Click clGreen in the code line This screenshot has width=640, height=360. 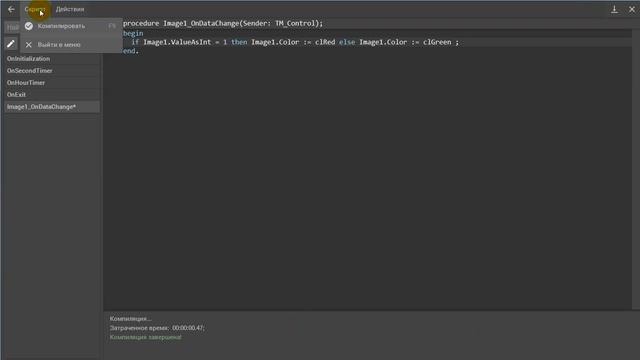click(x=437, y=42)
